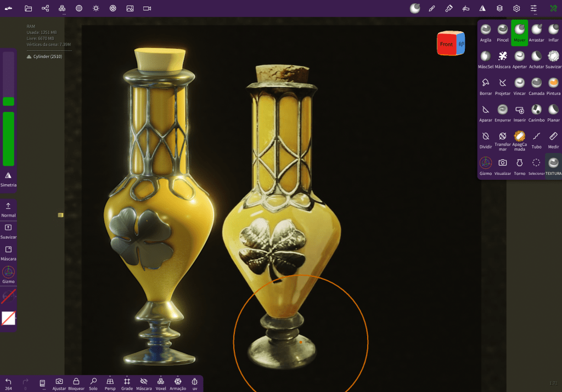Image resolution: width=562 pixels, height=392 pixels.
Task: Toggle Simetria on the left sidebar
Action: tap(8, 179)
